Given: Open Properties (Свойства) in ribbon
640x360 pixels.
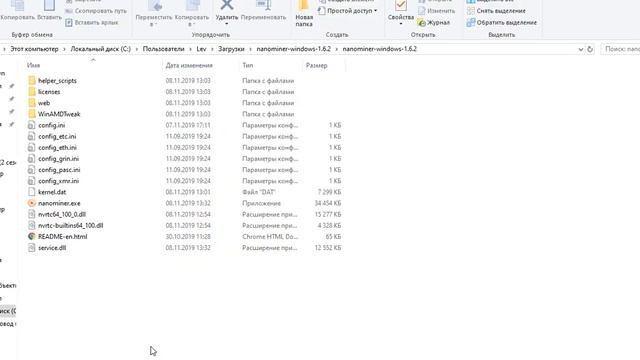Looking at the screenshot, I should click(x=400, y=12).
